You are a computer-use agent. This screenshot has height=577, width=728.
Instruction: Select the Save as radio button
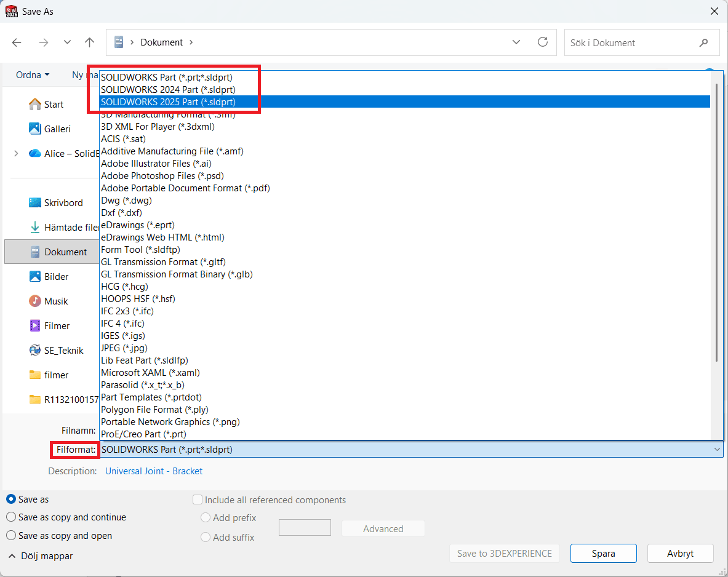click(11, 499)
